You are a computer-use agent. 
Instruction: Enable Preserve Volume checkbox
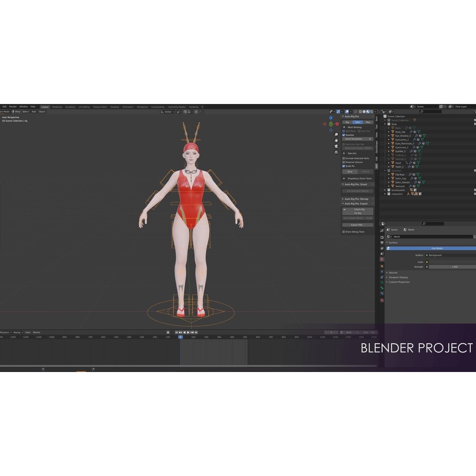[x=344, y=162]
